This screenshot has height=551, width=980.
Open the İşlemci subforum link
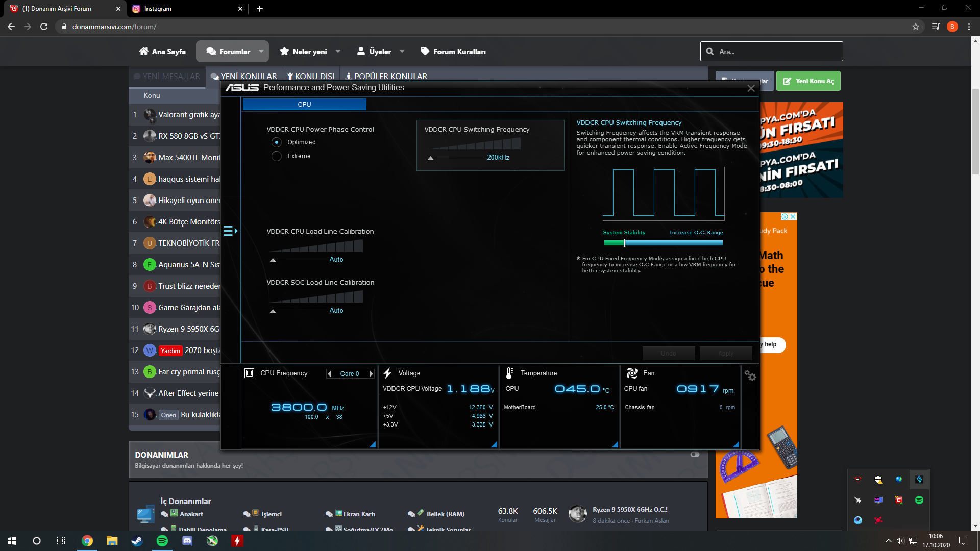pos(272,514)
